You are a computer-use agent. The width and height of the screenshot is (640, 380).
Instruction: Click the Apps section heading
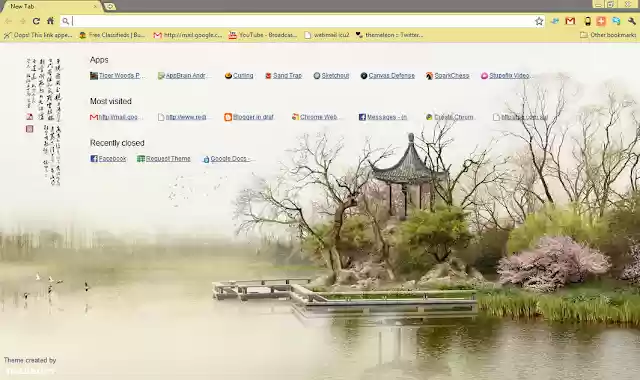click(99, 60)
